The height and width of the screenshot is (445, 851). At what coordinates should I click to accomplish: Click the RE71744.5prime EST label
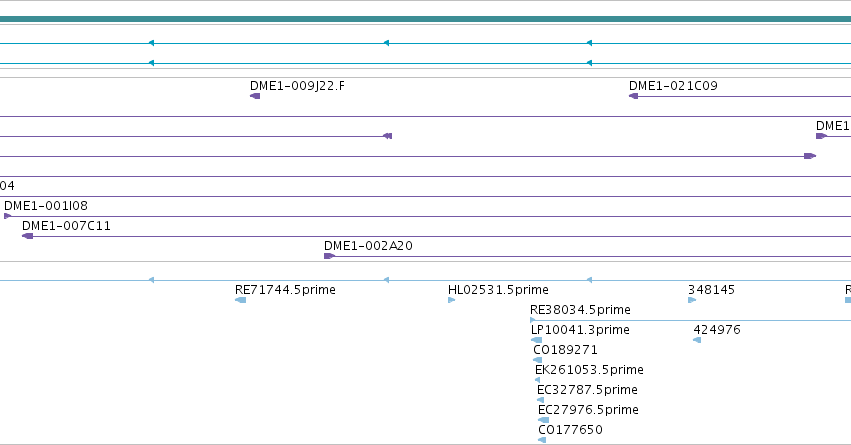point(285,290)
